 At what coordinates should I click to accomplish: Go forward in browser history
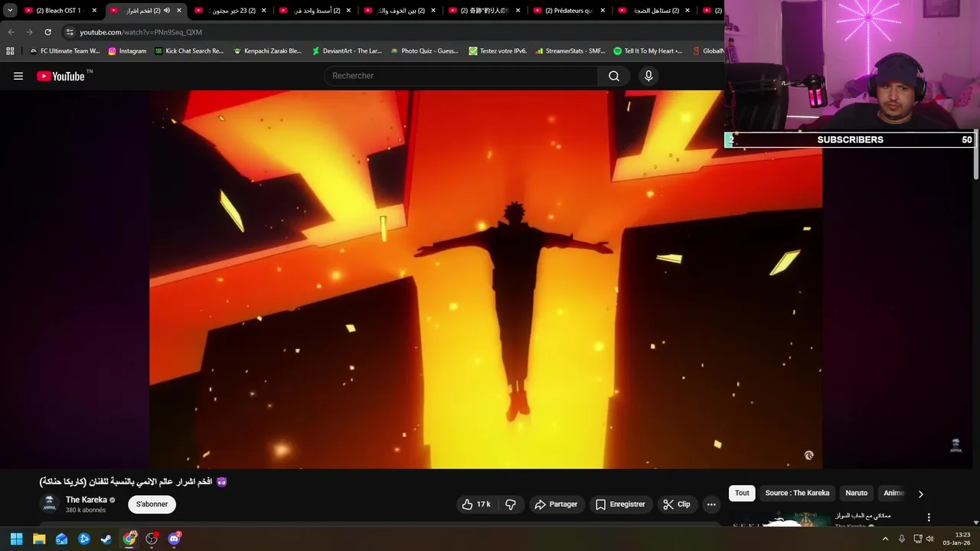point(29,32)
